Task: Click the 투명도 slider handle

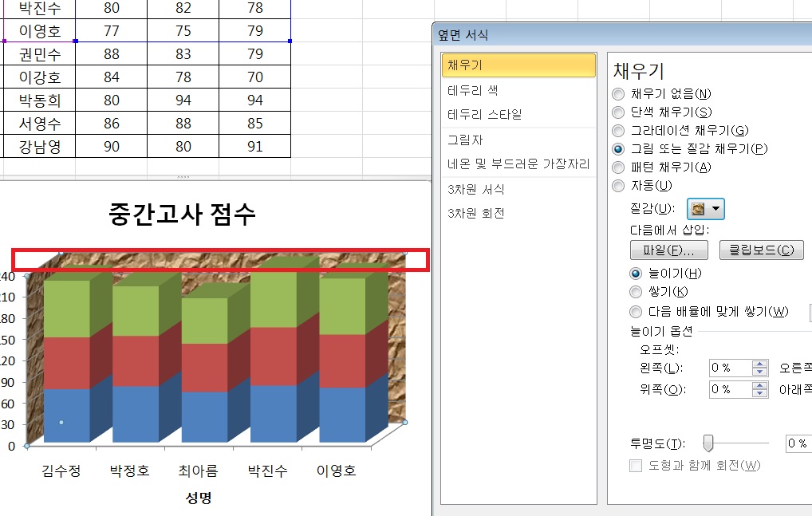Action: 708,443
